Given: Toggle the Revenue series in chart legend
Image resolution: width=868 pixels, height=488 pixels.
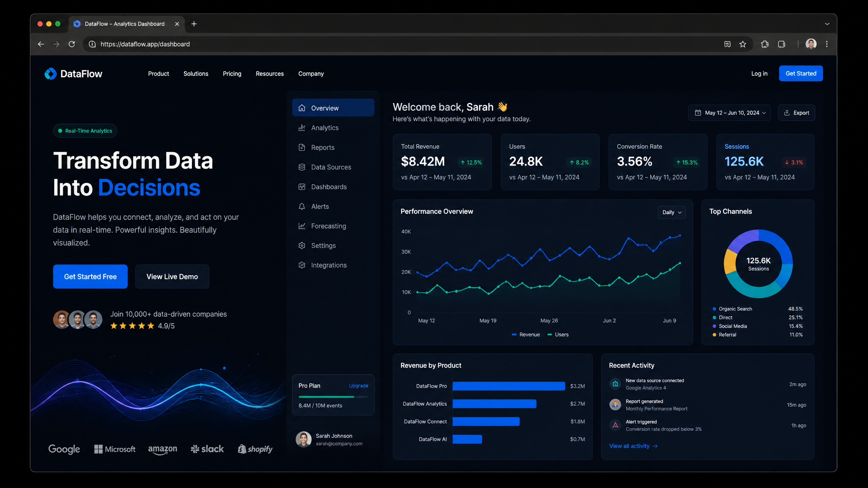Looking at the screenshot, I should [x=526, y=335].
